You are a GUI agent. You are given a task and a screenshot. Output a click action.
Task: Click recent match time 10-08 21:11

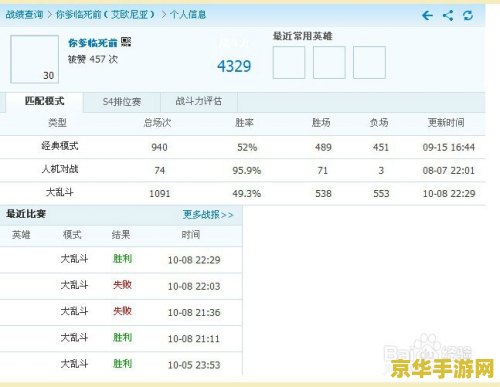click(x=194, y=339)
